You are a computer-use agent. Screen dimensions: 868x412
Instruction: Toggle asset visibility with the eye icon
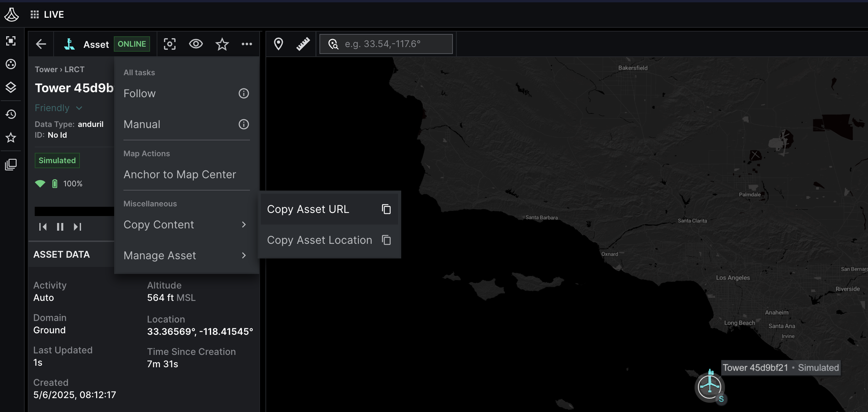[196, 44]
